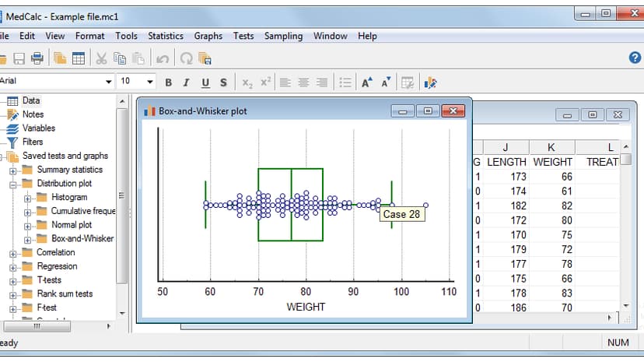This screenshot has height=362, width=644.
Task: Open the Edit menu
Action: [x=27, y=36]
